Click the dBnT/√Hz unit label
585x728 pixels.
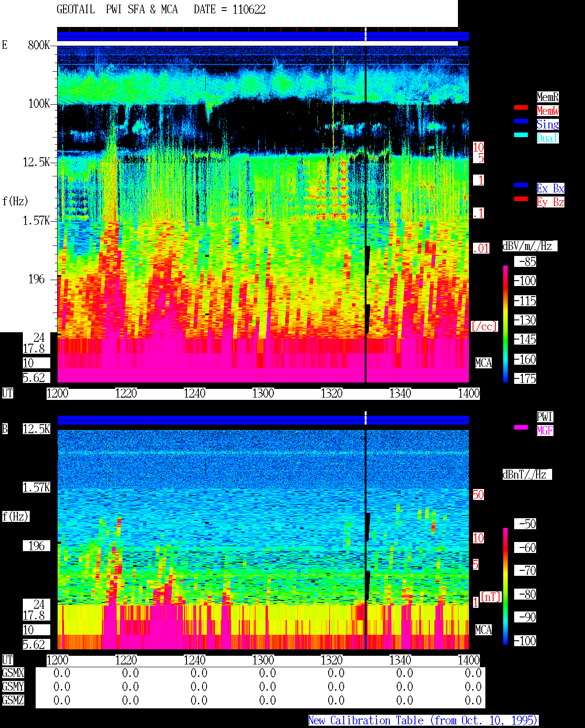click(x=527, y=474)
